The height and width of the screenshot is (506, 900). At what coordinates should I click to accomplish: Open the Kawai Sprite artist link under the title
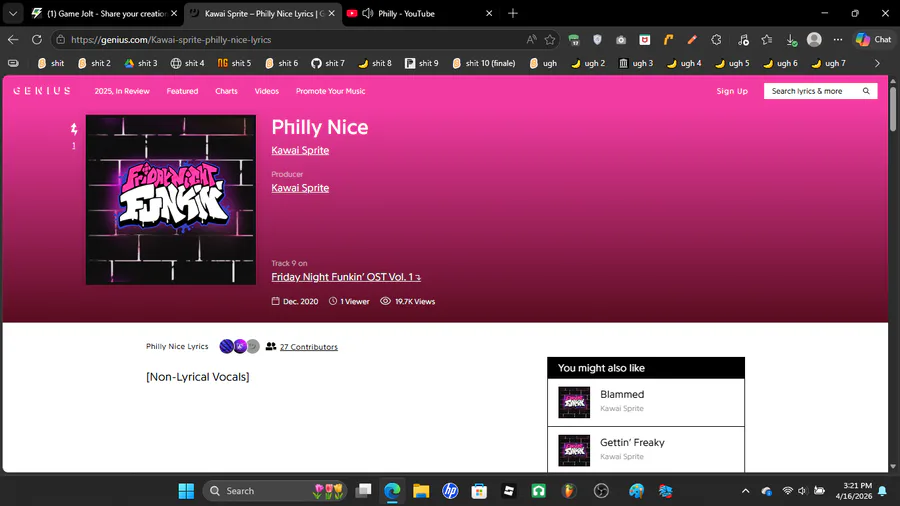pyautogui.click(x=300, y=150)
